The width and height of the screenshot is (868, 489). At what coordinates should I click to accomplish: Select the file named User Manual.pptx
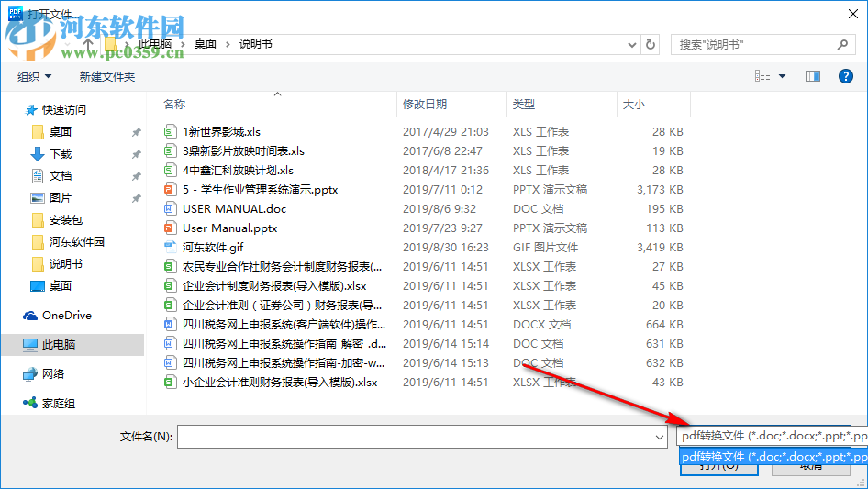(x=230, y=228)
